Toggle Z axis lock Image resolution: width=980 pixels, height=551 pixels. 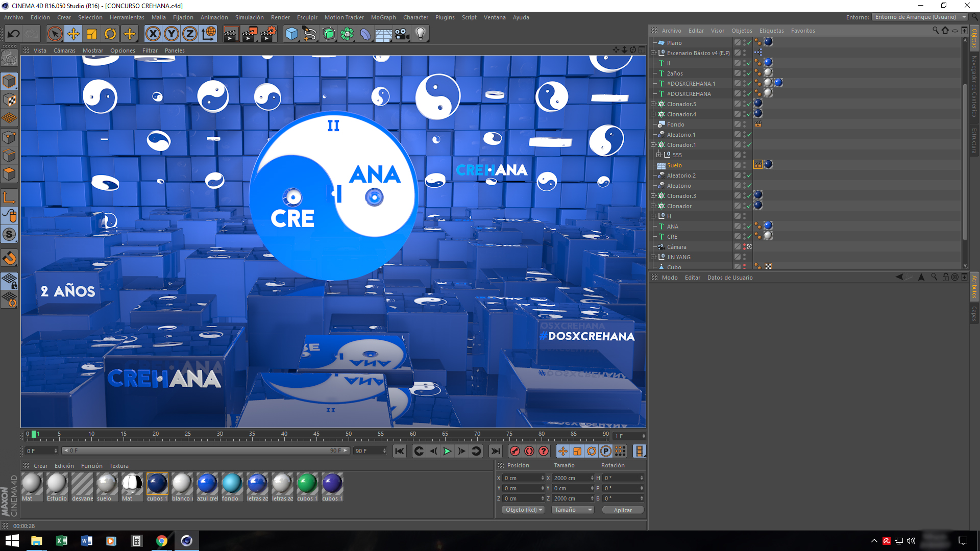tap(190, 34)
